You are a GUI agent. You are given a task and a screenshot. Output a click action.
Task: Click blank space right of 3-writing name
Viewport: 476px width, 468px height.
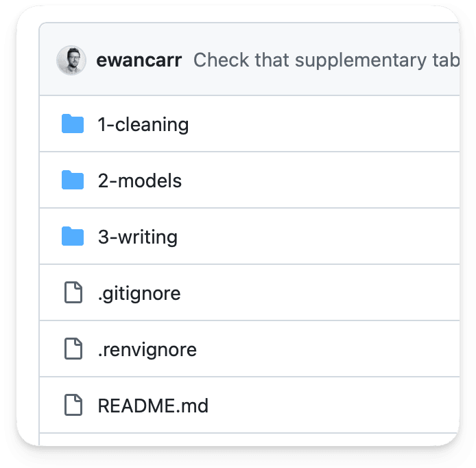[322, 237]
